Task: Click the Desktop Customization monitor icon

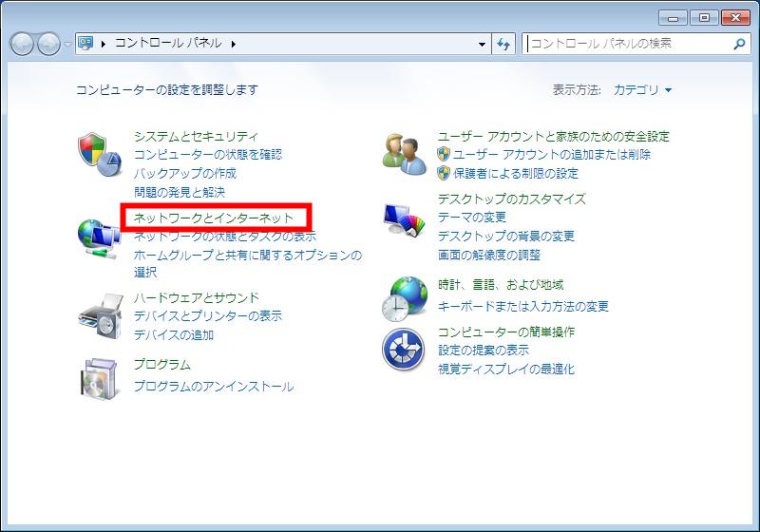Action: pyautogui.click(x=404, y=220)
